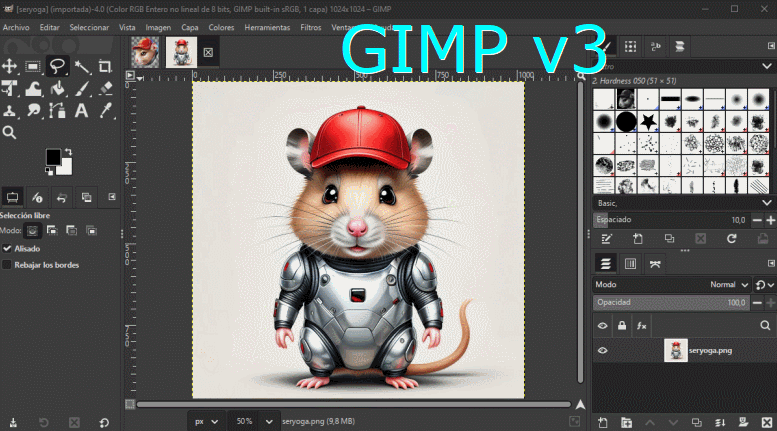Screen dimensions: 777x431
Task: Open brushes dock tab configuration menu
Action: click(x=771, y=46)
